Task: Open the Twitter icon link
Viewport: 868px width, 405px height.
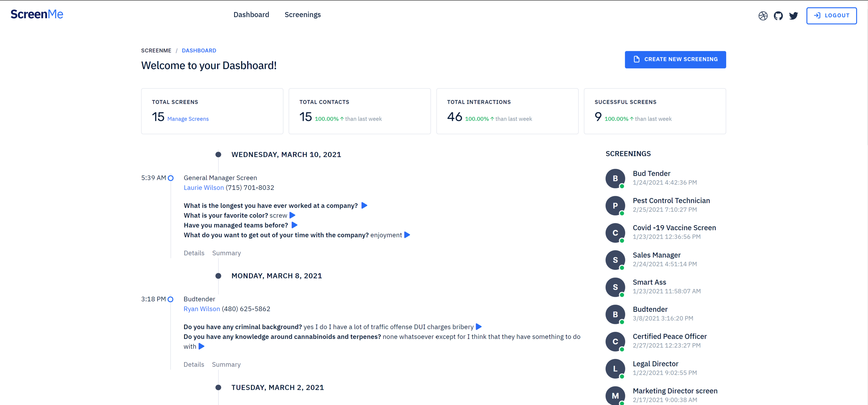Action: (793, 16)
